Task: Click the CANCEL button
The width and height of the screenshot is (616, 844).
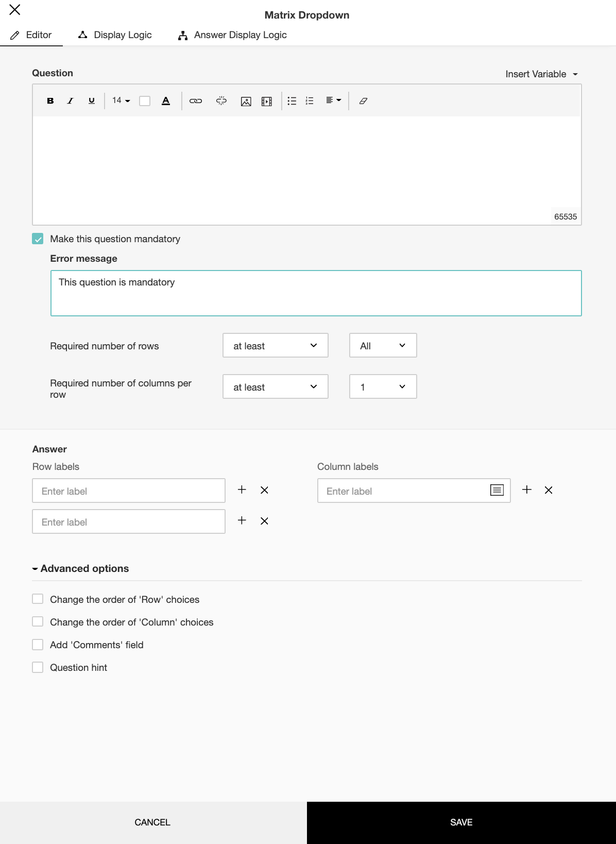Action: 152,822
